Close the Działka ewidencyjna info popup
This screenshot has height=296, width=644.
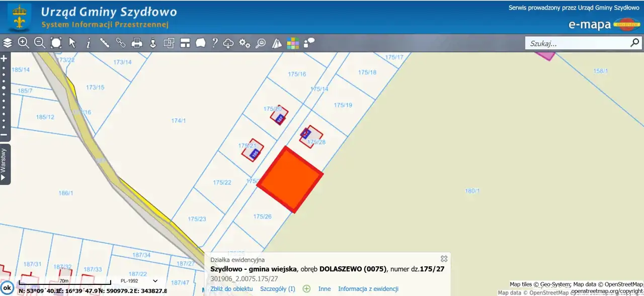[x=444, y=258]
